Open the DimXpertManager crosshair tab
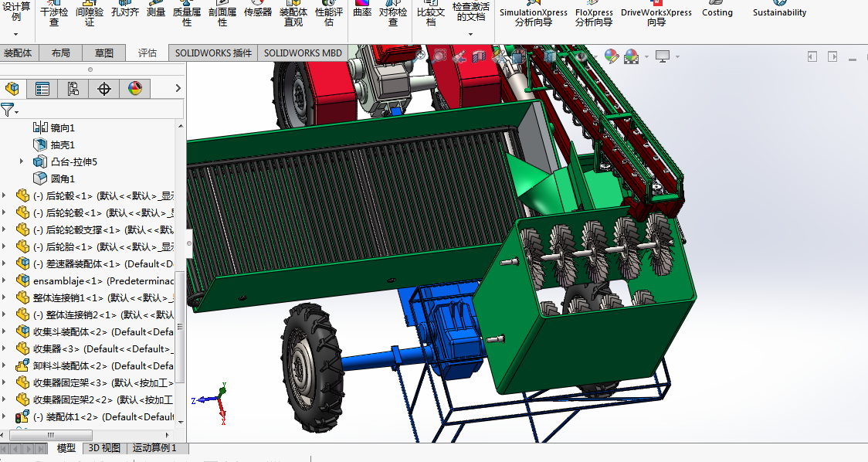The image size is (868, 462). coord(104,89)
